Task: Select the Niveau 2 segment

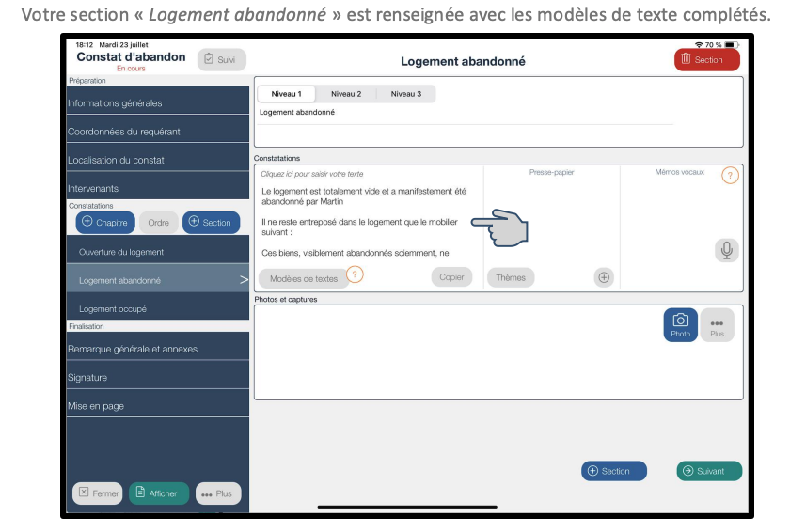Action: click(346, 94)
